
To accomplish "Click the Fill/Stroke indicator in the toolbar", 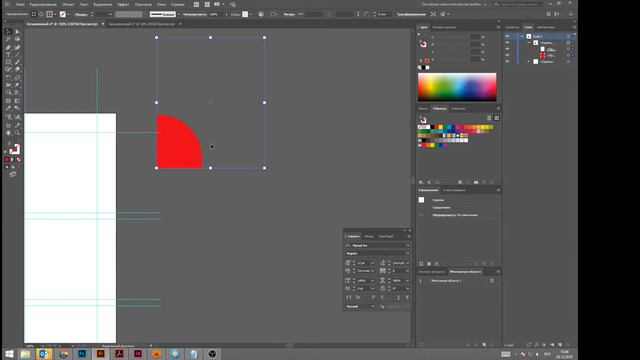I will [14, 149].
